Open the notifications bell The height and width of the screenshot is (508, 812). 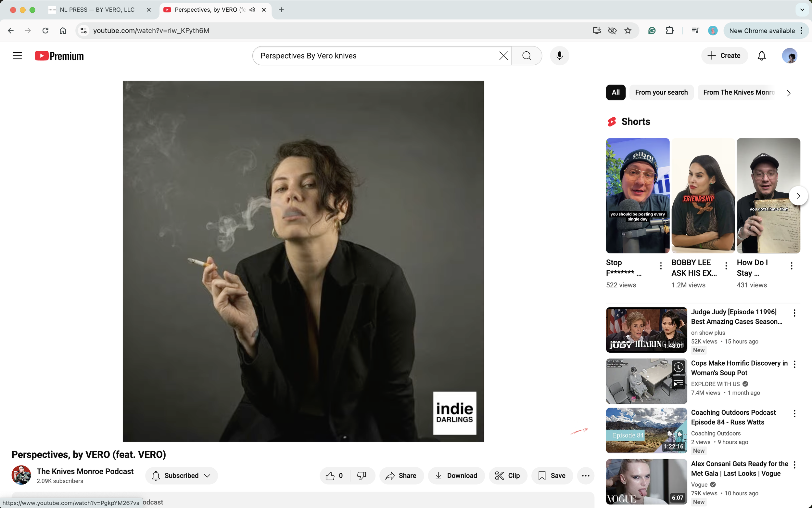(x=762, y=56)
